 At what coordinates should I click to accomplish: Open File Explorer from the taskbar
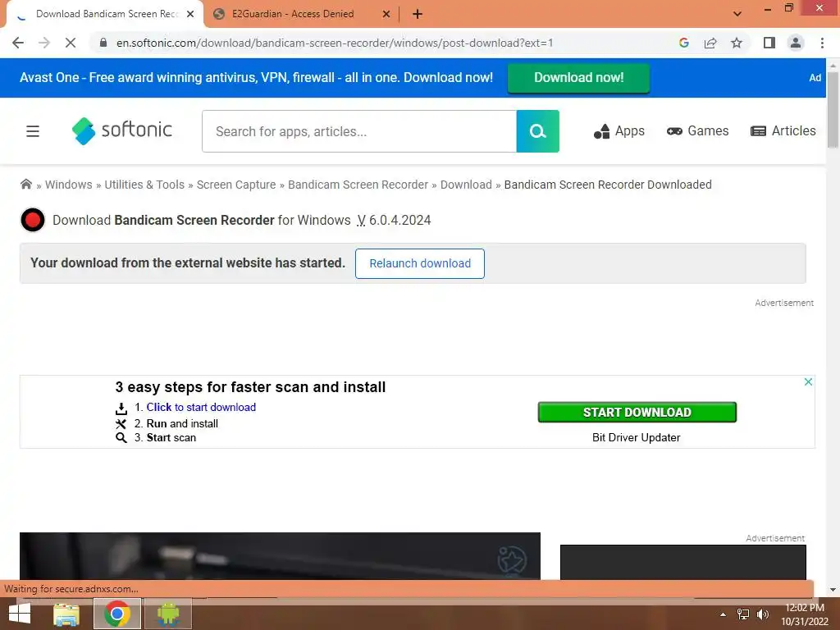point(66,614)
